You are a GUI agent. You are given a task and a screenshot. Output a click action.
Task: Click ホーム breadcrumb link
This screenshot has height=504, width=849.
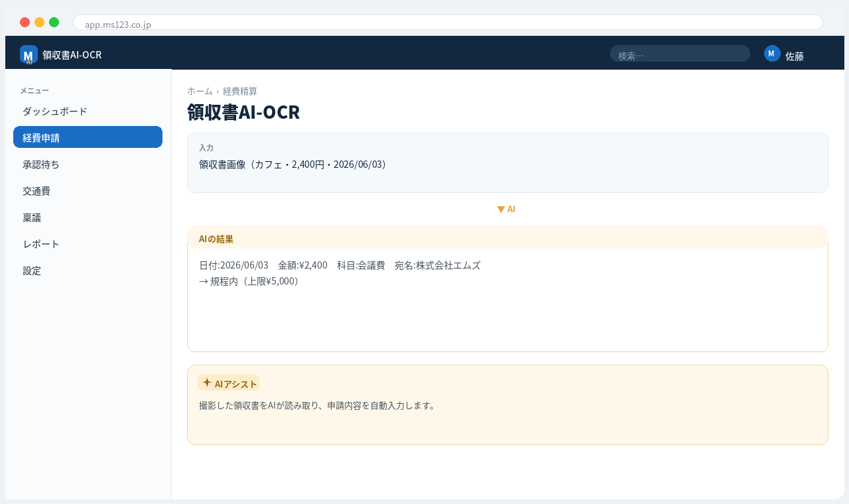[x=200, y=91]
